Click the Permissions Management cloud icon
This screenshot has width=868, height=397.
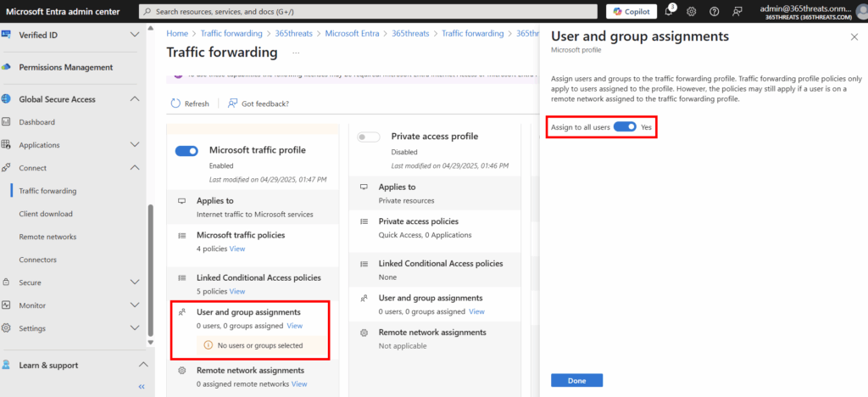(x=6, y=67)
